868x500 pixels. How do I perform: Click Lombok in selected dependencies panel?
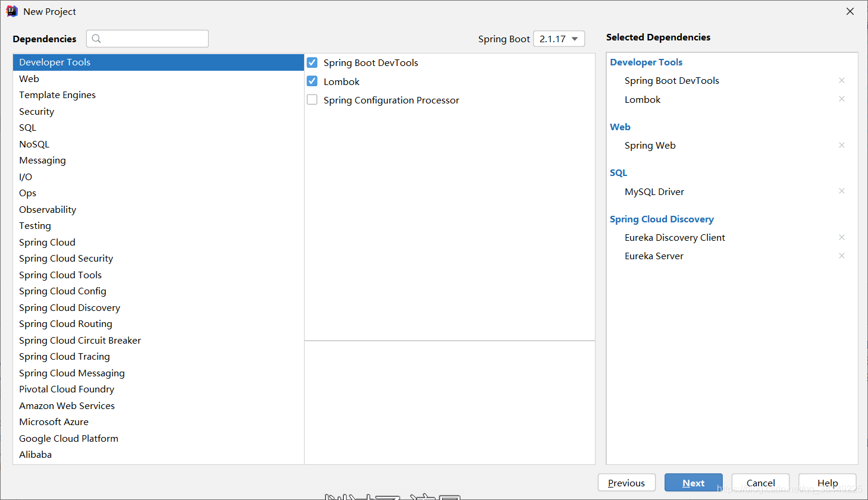643,99
